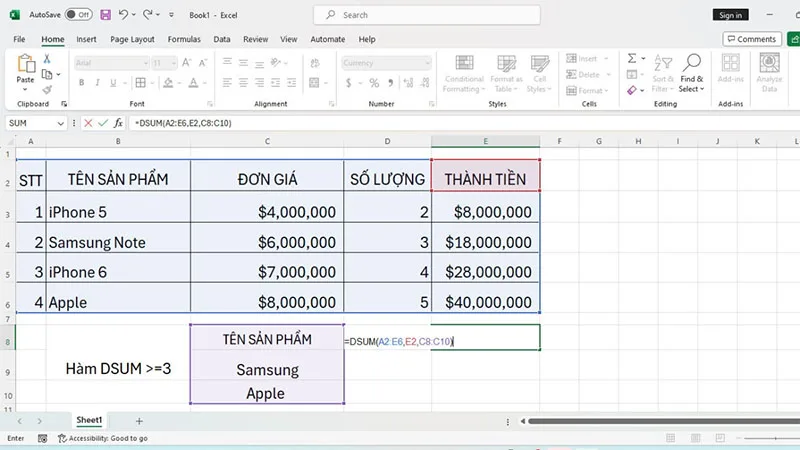Open the font name dropdown
This screenshot has height=450, width=800.
click(145, 63)
